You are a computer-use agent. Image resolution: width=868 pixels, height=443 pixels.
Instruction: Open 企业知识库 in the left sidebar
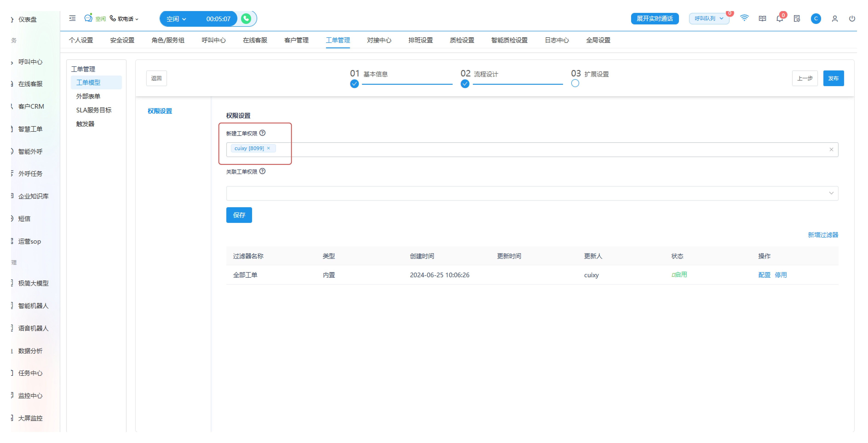point(33,196)
